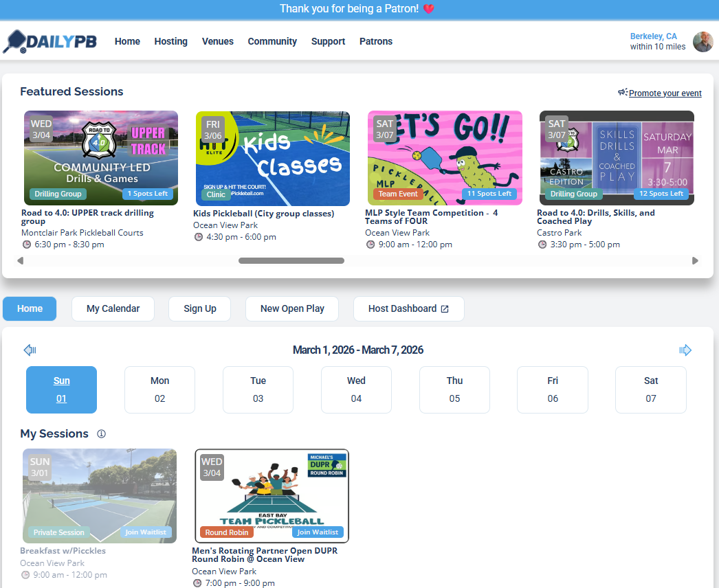This screenshot has height=588, width=719.
Task: Click 'Round Robin' orange tag
Action: tap(227, 532)
